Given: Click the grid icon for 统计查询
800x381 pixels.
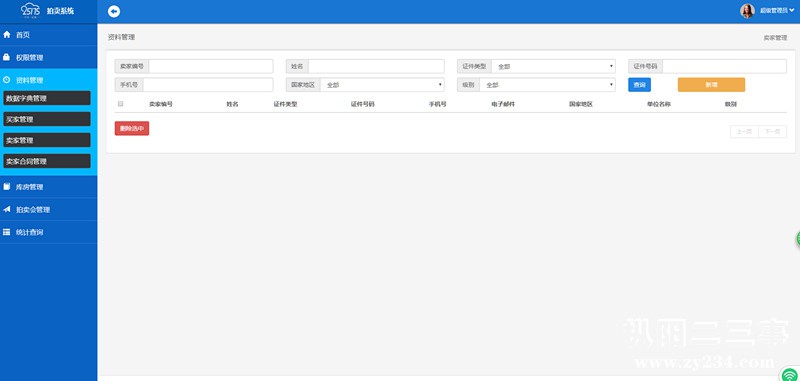Looking at the screenshot, I should coord(7,232).
